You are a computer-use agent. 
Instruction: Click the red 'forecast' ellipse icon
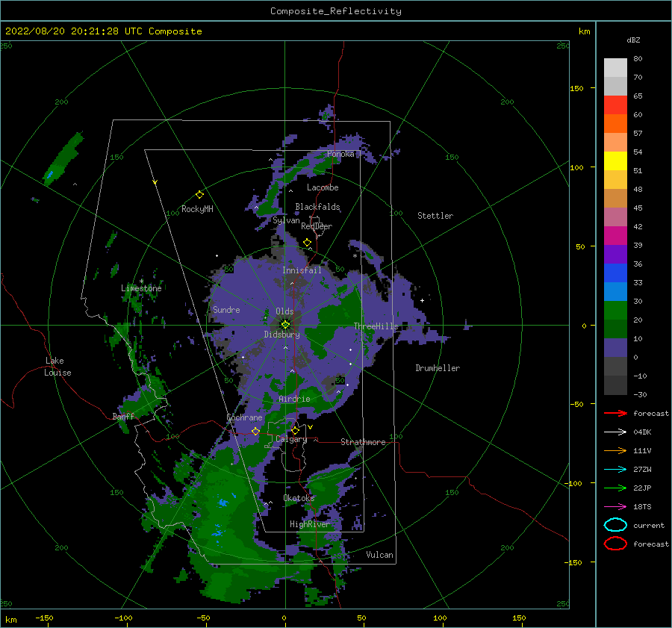[x=615, y=544]
